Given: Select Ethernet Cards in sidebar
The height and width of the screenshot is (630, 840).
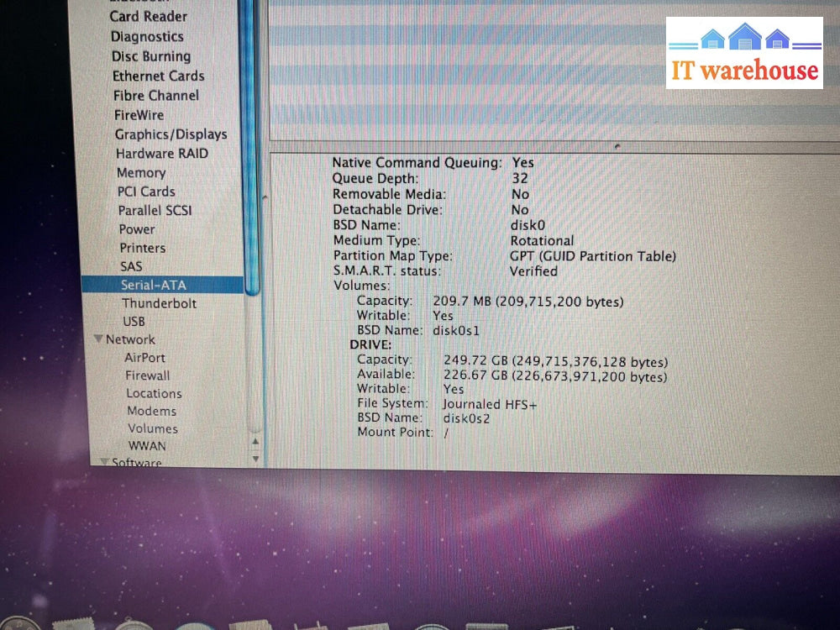Looking at the screenshot, I should (x=158, y=76).
